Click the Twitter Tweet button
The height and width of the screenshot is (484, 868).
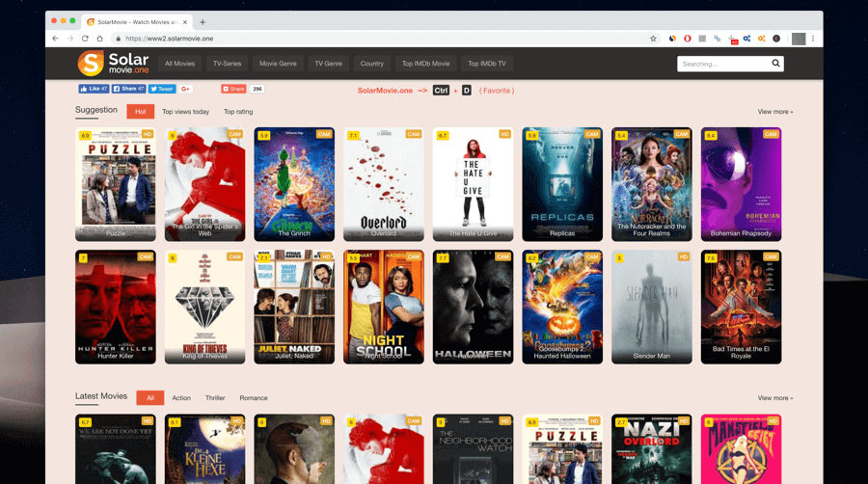pos(162,89)
